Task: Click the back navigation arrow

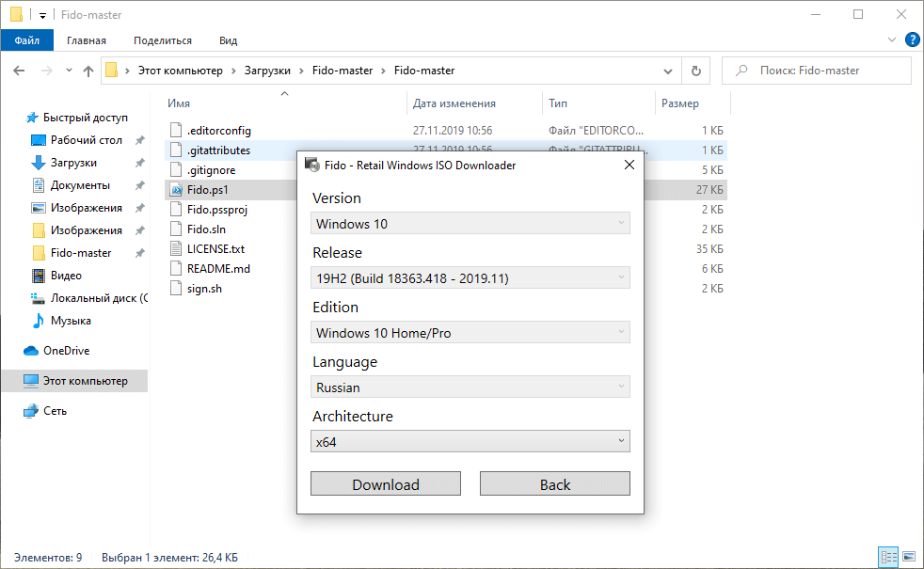Action: [19, 71]
